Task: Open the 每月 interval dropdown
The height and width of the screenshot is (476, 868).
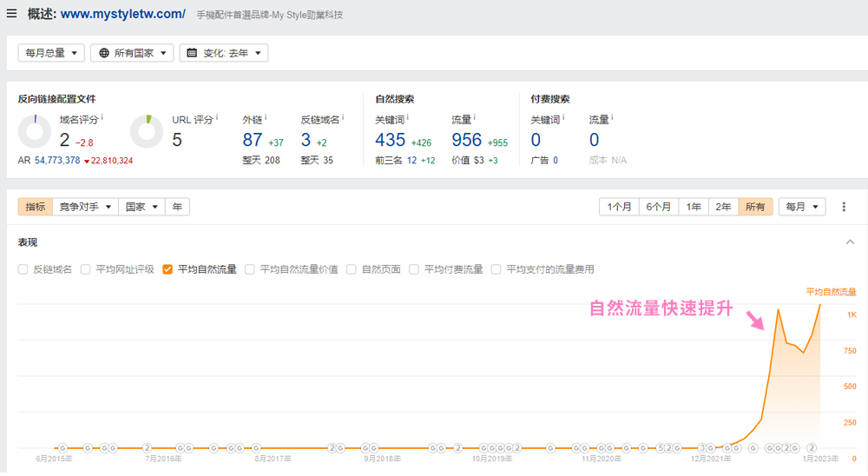Action: pos(802,207)
